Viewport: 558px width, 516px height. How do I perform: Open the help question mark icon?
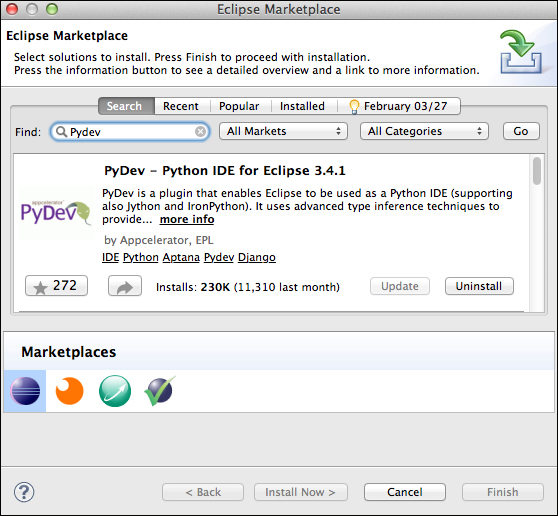24,492
